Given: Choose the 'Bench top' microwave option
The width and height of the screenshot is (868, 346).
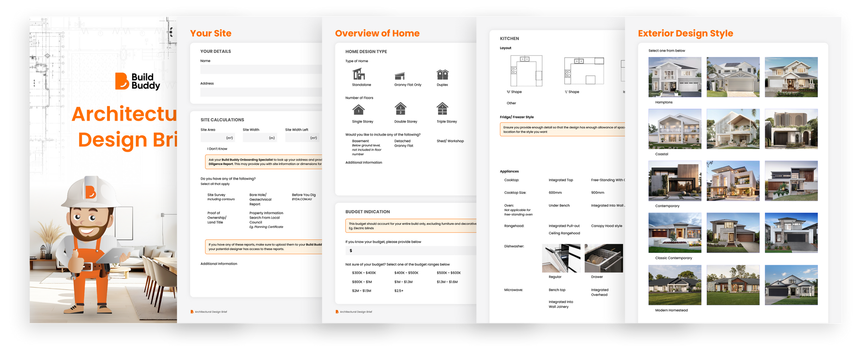Looking at the screenshot, I should [557, 290].
